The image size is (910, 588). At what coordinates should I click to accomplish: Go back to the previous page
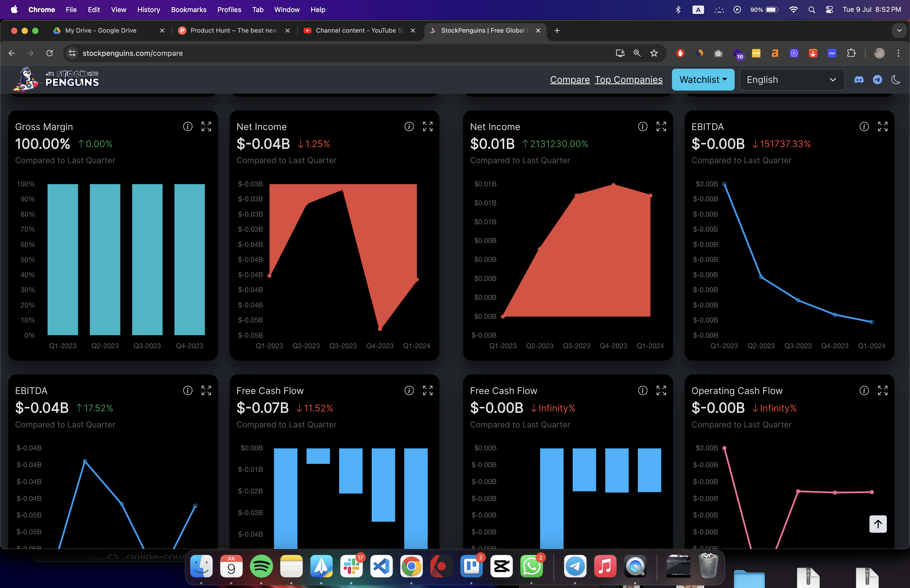tap(12, 53)
